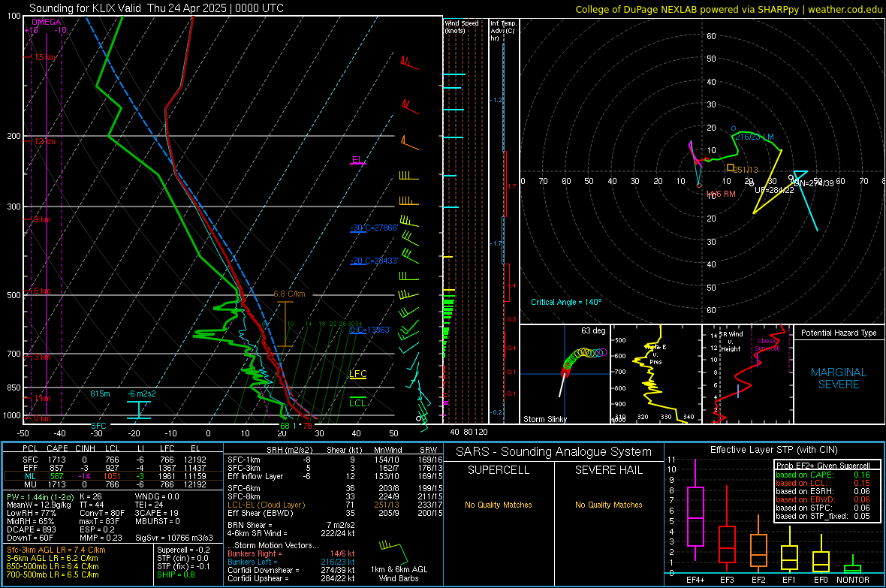Click the SUPERCELL SARS heading
Screen dimensions: 886x588
tap(499, 470)
